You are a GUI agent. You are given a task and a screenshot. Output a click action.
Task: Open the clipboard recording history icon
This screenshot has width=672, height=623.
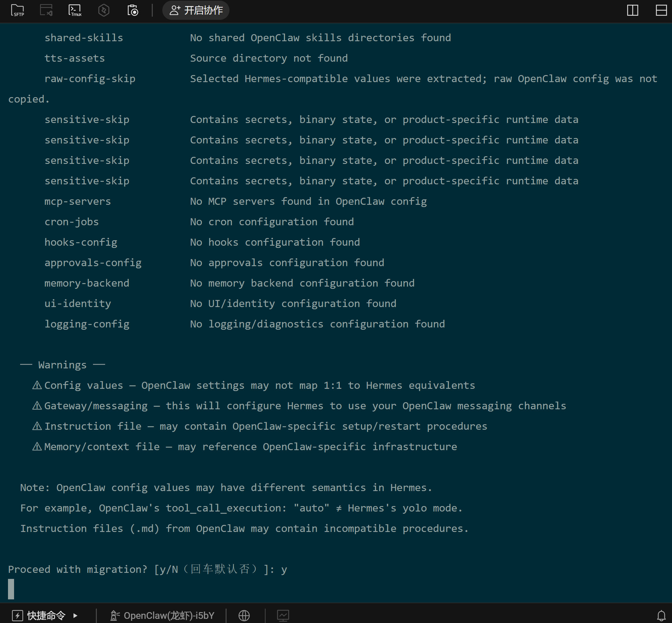[133, 10]
